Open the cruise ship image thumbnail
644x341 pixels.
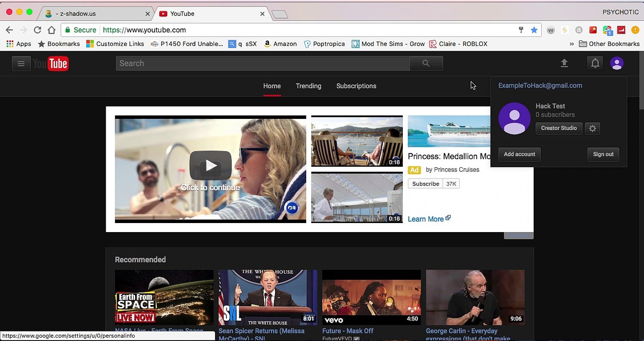coord(449,131)
